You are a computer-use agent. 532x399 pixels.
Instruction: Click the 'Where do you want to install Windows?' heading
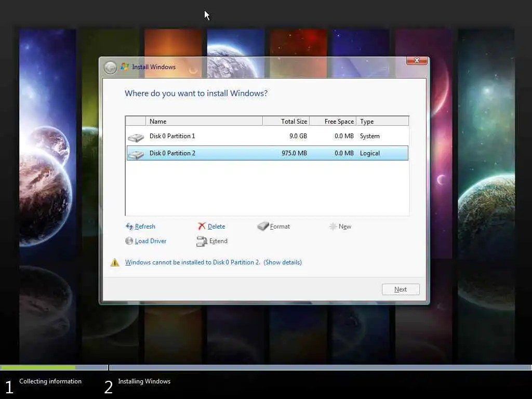click(196, 94)
